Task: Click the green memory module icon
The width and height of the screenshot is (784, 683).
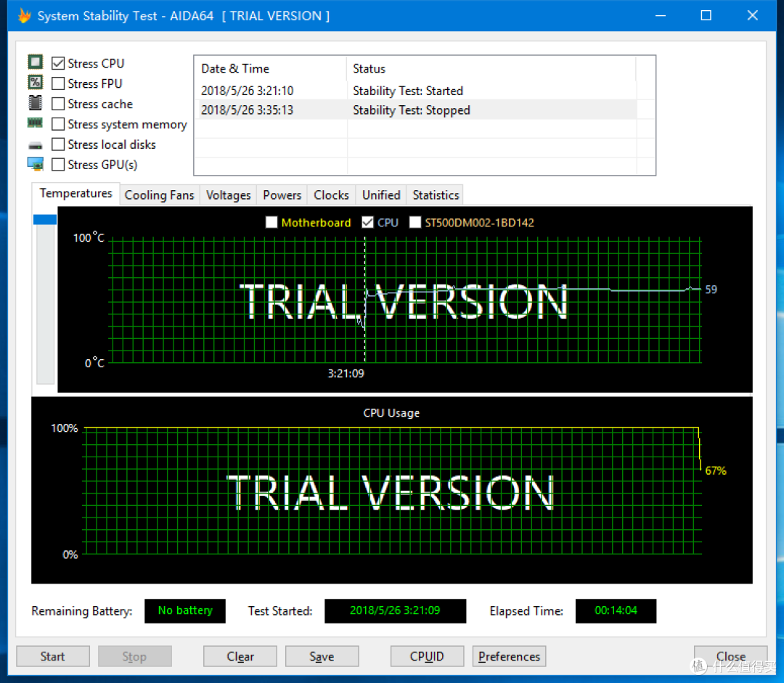Action: click(35, 123)
